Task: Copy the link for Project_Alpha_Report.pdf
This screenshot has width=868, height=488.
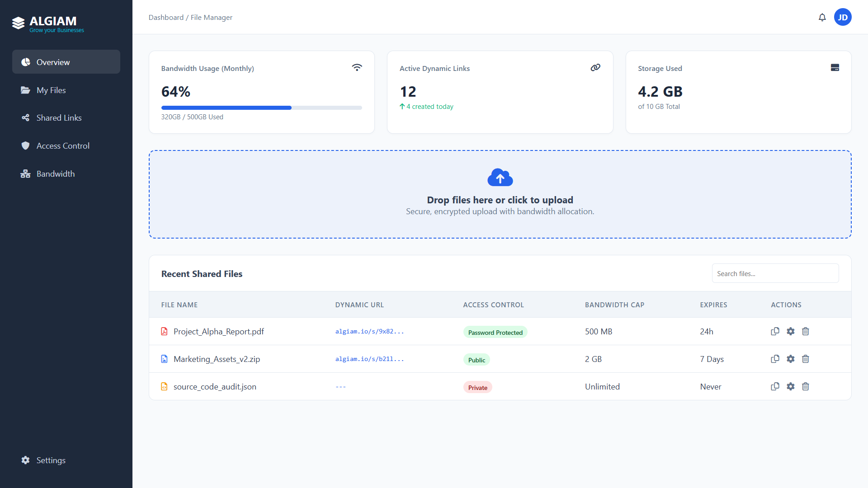Action: click(x=775, y=331)
